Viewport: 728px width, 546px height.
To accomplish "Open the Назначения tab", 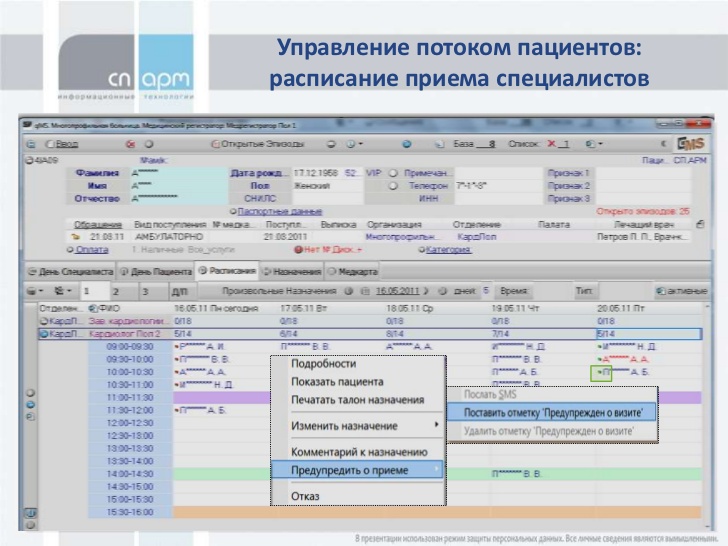I will (292, 272).
